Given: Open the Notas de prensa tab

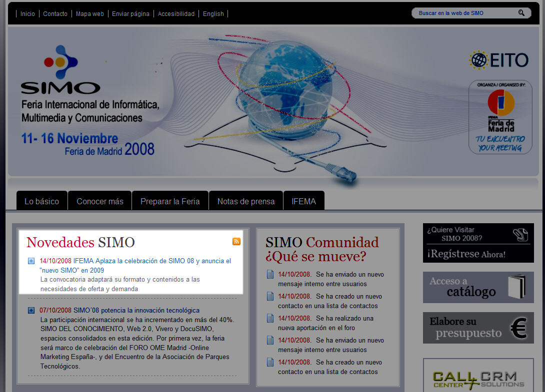Looking at the screenshot, I should (245, 201).
